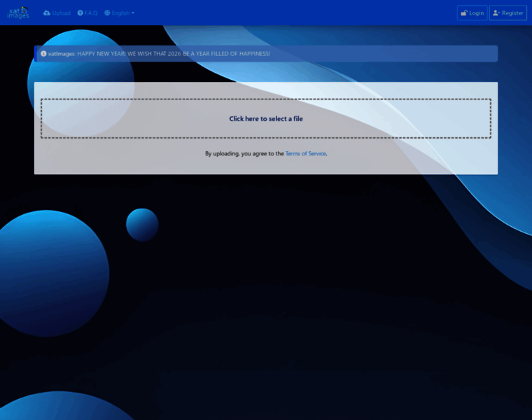Click 'Click here to select a file' area

(266, 118)
